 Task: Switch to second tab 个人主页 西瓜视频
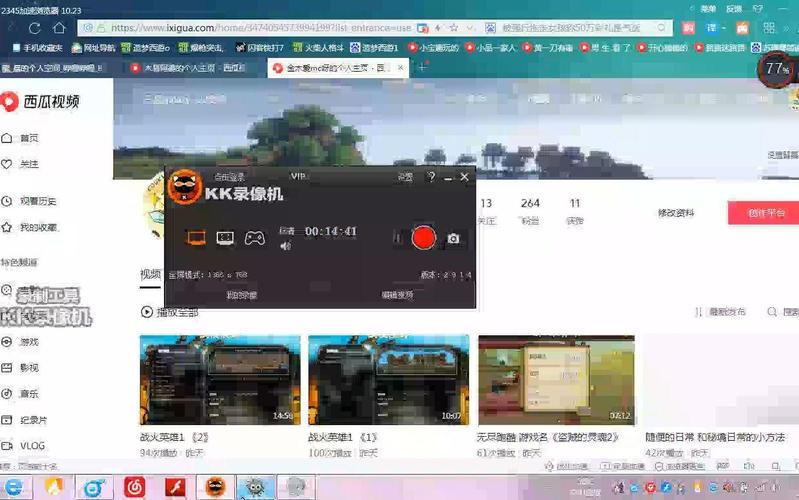[x=189, y=68]
